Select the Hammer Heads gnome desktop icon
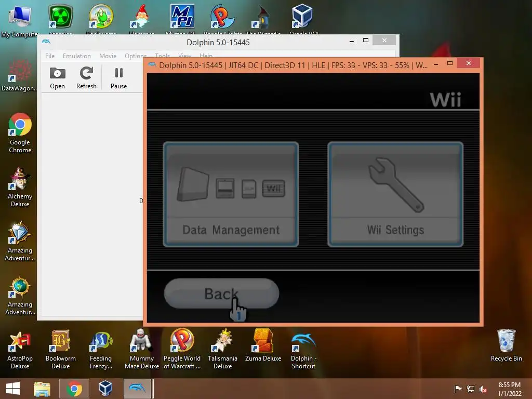Image resolution: width=532 pixels, height=399 pixels. coord(142,19)
